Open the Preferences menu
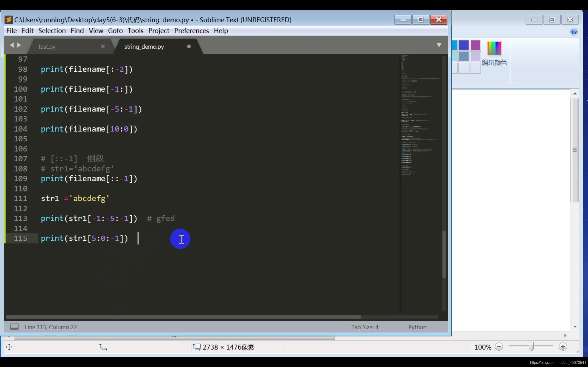The width and height of the screenshot is (588, 367). click(192, 31)
